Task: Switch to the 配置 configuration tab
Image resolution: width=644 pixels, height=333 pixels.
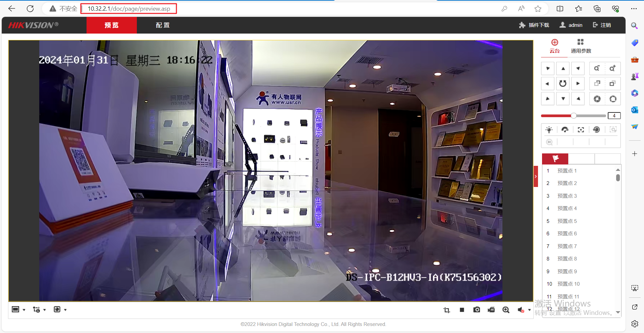Action: [x=163, y=25]
